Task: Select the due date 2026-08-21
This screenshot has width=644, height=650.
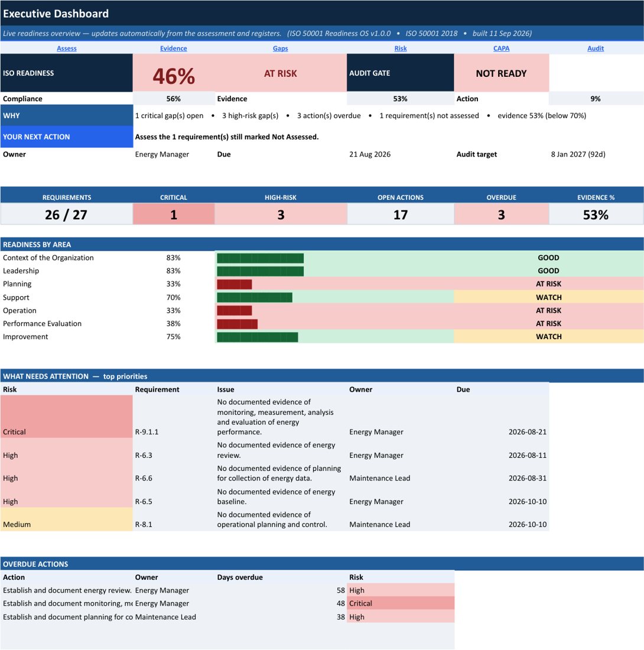Action: 528,431
